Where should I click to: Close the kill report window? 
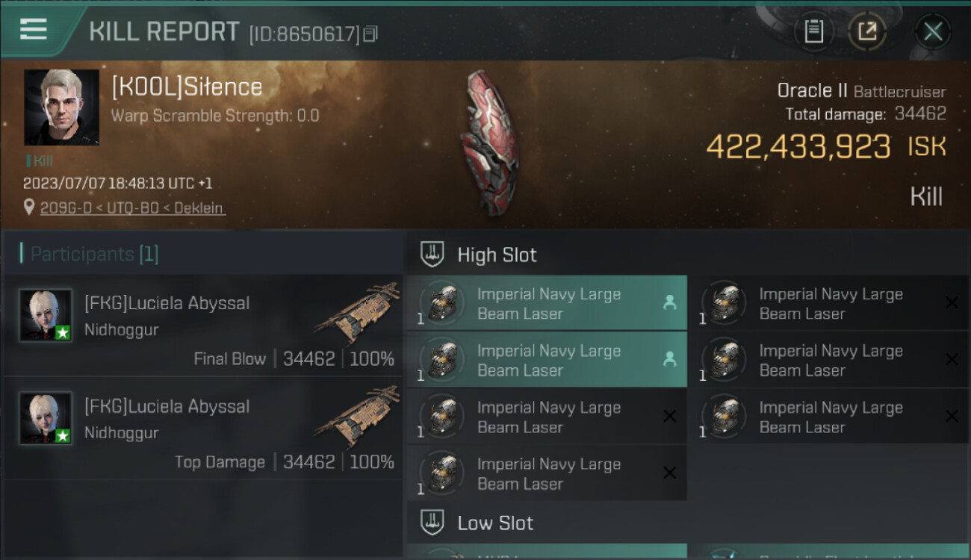[x=932, y=31]
